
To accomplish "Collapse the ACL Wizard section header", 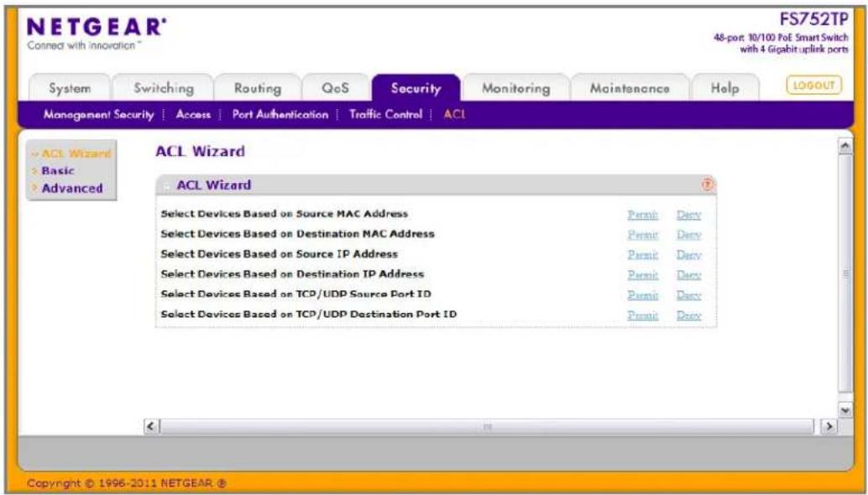I will point(166,185).
